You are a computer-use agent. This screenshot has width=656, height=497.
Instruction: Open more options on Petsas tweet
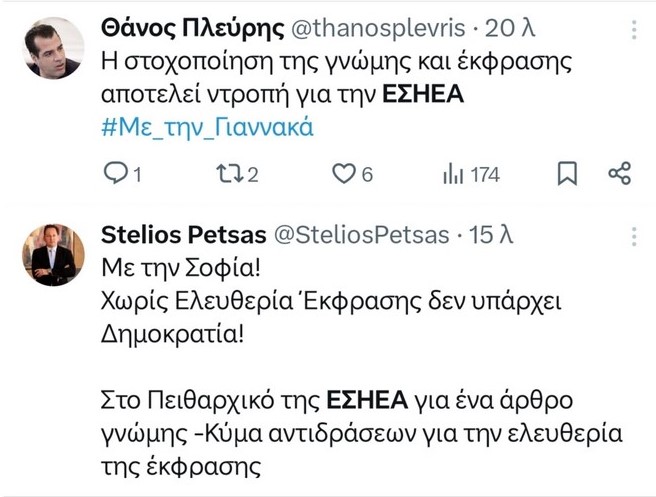click(634, 235)
